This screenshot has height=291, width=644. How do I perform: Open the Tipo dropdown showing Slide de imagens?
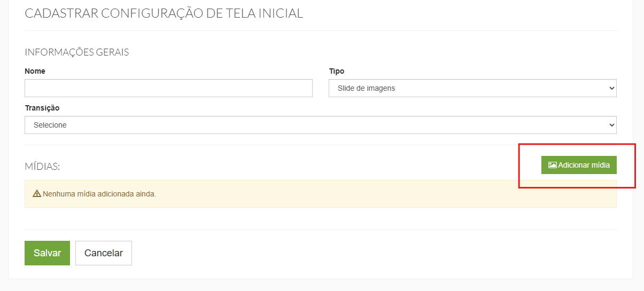tap(472, 88)
